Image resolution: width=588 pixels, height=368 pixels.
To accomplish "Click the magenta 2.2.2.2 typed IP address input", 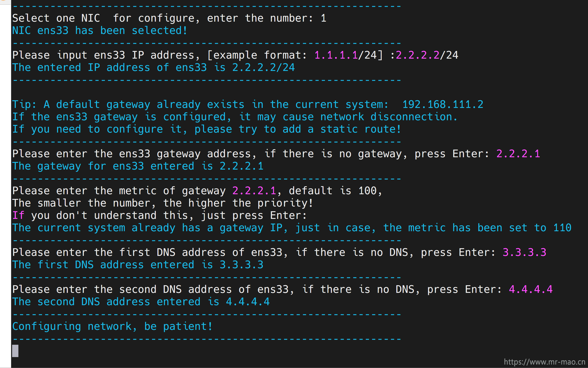I will click(x=418, y=55).
